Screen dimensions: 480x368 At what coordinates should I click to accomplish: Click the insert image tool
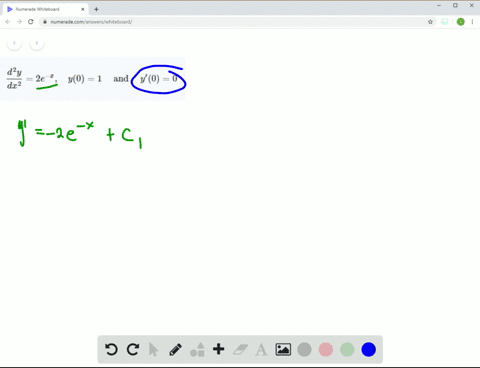pyautogui.click(x=283, y=350)
